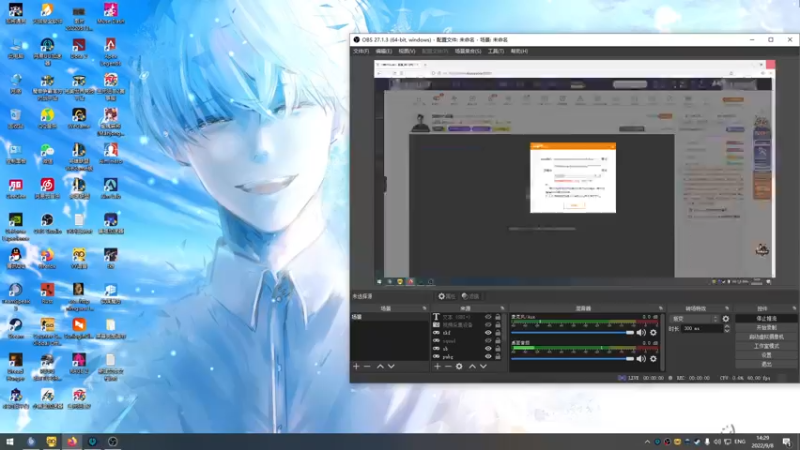The image size is (800, 450).
Task: Toggle visibility of 视频采集设备 source
Action: (x=488, y=324)
